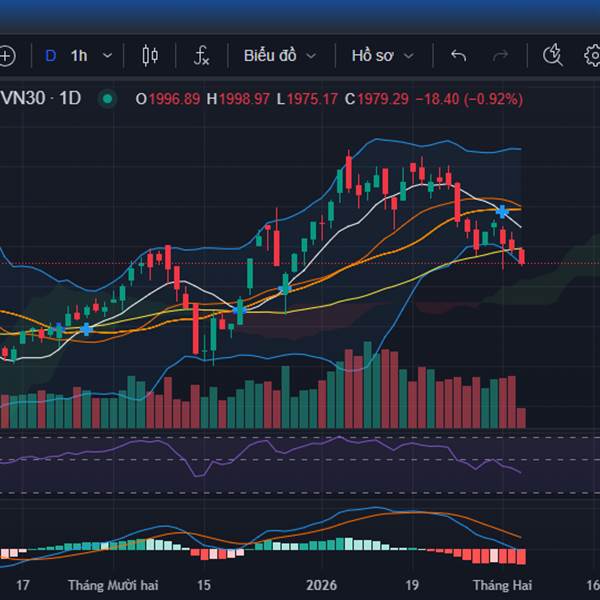The width and height of the screenshot is (600, 600).
Task: Undo the last chart action
Action: 458,56
